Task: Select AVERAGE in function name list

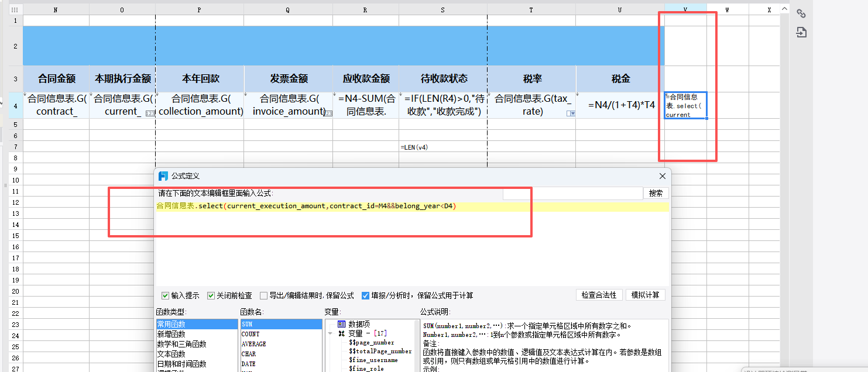Action: pos(281,344)
